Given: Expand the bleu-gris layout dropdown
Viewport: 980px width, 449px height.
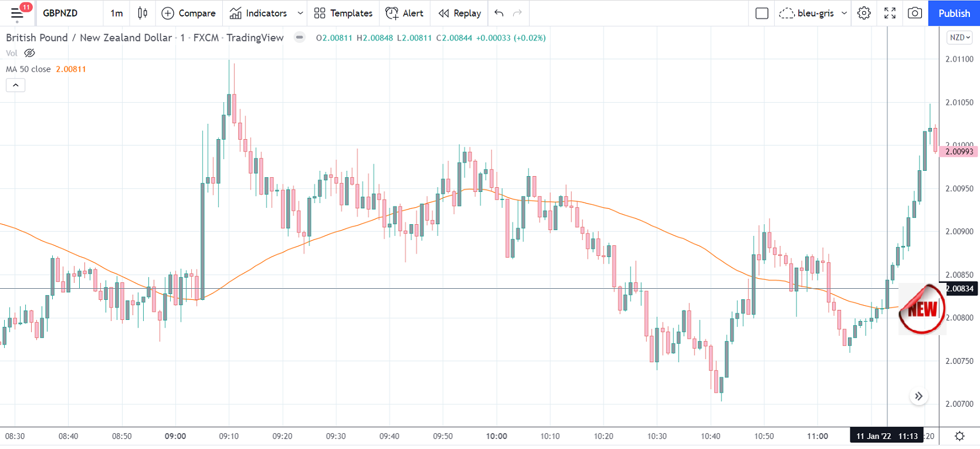Looking at the screenshot, I should 845,13.
